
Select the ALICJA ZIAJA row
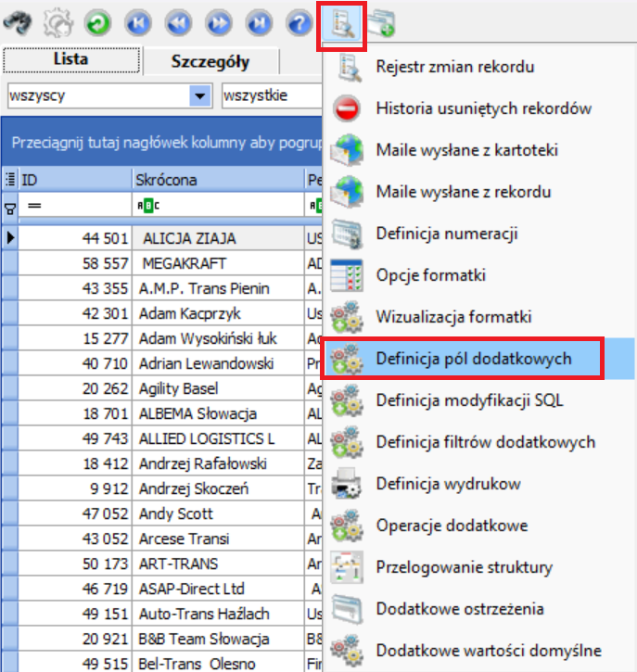point(162,238)
